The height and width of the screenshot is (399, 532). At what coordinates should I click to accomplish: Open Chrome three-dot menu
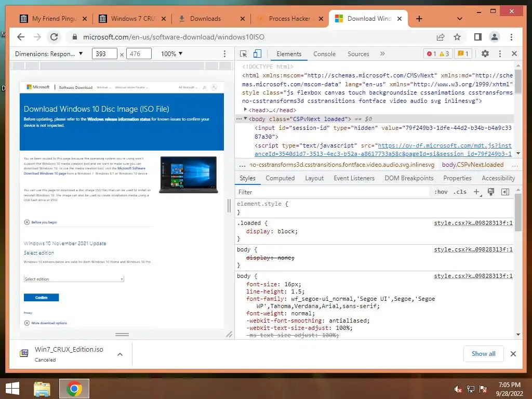click(511, 37)
